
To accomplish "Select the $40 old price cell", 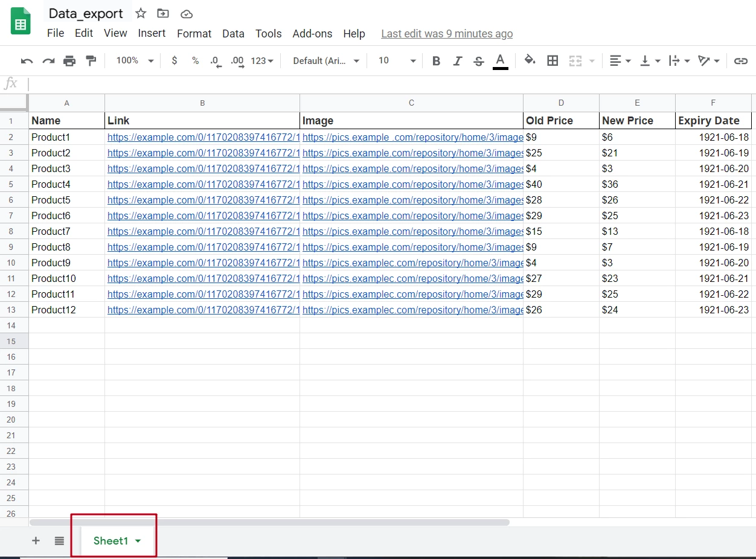I will tap(561, 184).
